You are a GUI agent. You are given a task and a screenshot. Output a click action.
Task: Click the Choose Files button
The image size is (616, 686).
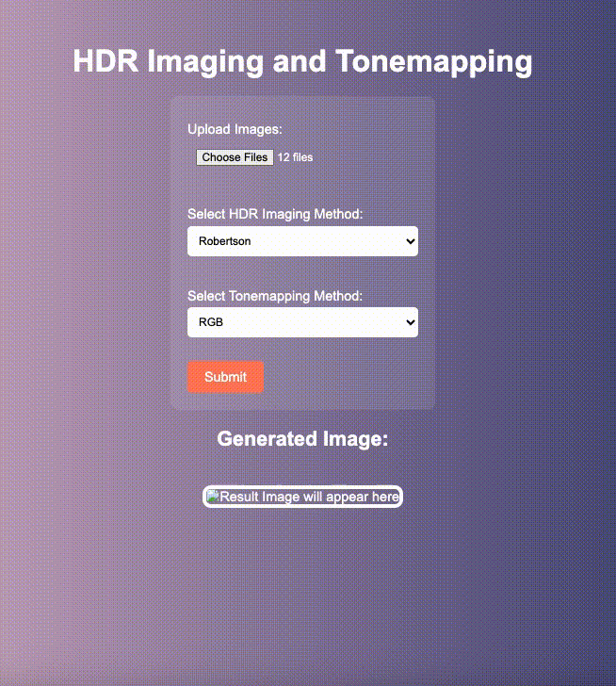click(235, 157)
